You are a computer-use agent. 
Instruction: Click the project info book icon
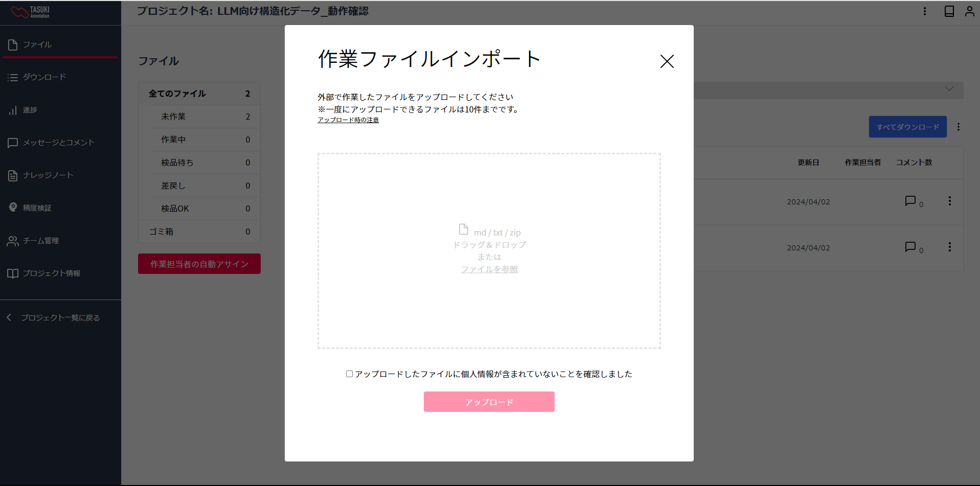13,274
